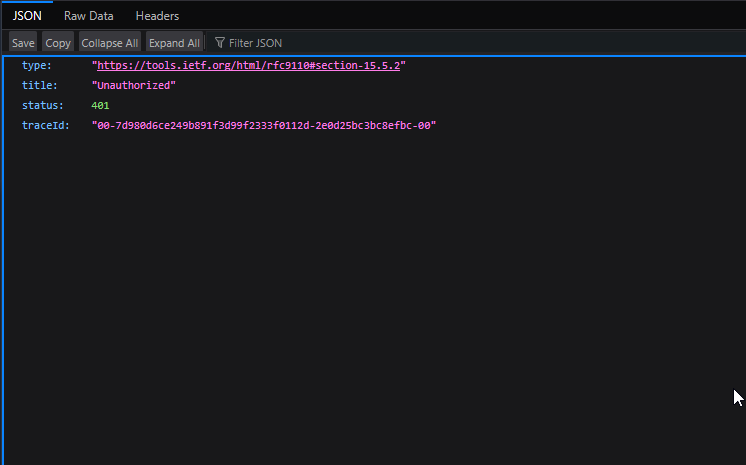
Task: Select the title key label
Action: click(x=38, y=85)
